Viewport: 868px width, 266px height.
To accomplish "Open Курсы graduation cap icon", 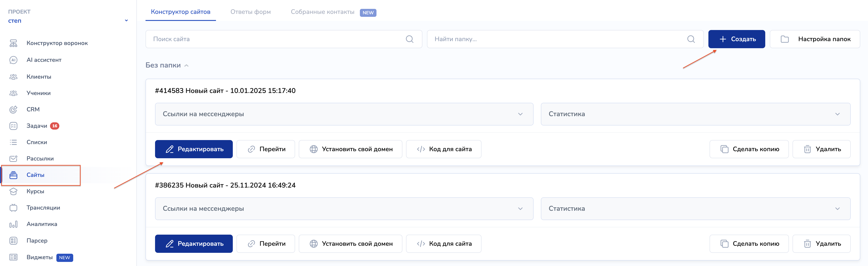I will (x=13, y=191).
